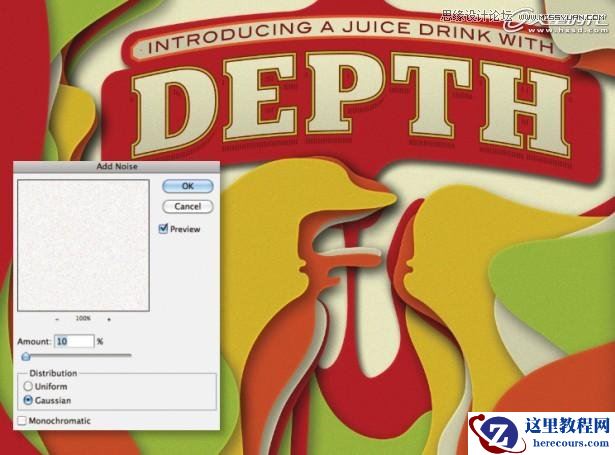This screenshot has width=615, height=455.
Task: Click the Amount percentage input field
Action: [75, 341]
